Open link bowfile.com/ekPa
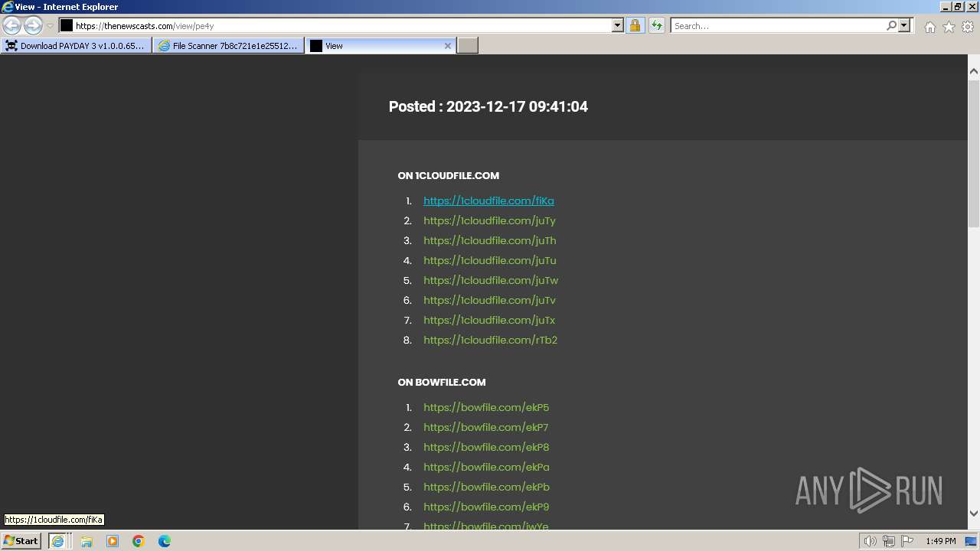 point(486,467)
